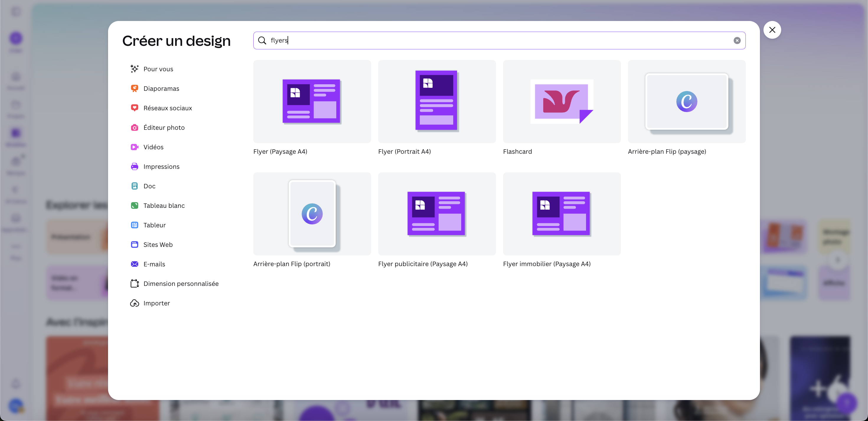Screen dimensions: 868x421
Task: Select the Impressions printer icon
Action: [134, 167]
